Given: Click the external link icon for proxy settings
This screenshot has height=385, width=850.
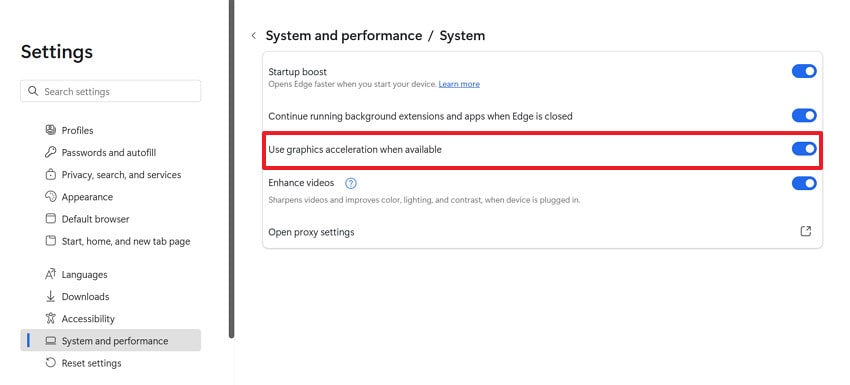Looking at the screenshot, I should point(806,232).
